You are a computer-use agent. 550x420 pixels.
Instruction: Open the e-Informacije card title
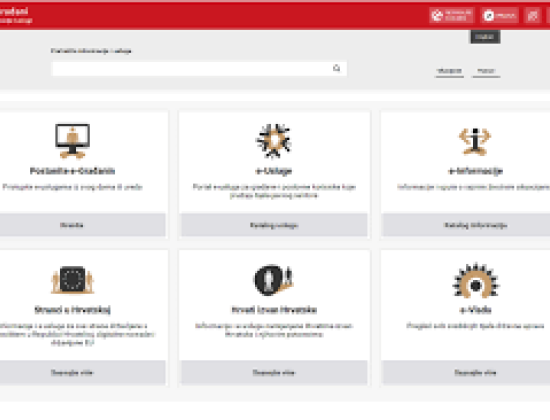pyautogui.click(x=475, y=171)
